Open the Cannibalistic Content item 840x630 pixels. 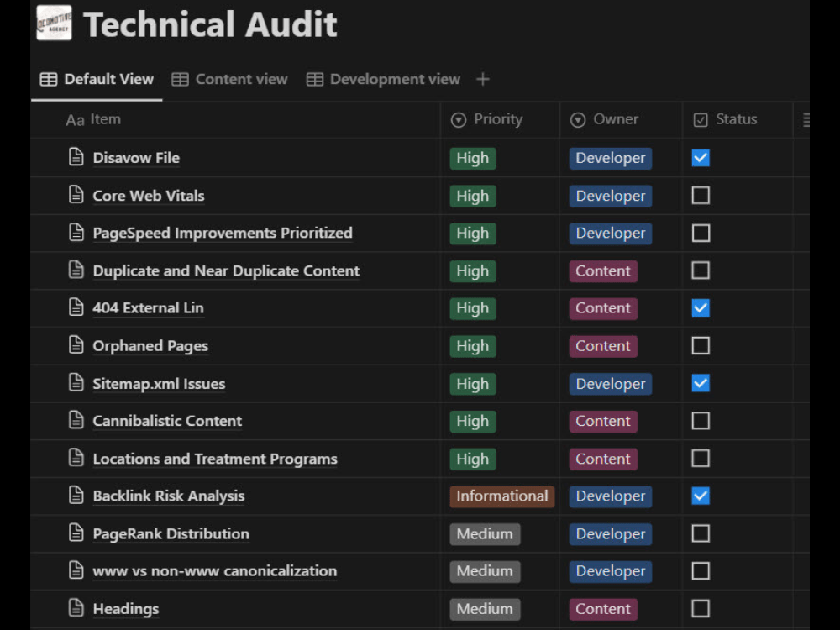pos(167,421)
